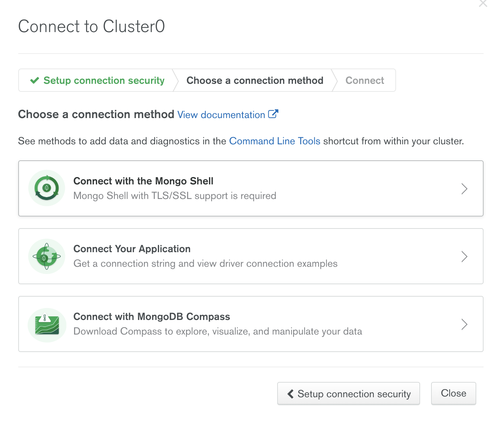Open the View documentation link
Image resolution: width=504 pixels, height=422 pixels.
(x=221, y=115)
